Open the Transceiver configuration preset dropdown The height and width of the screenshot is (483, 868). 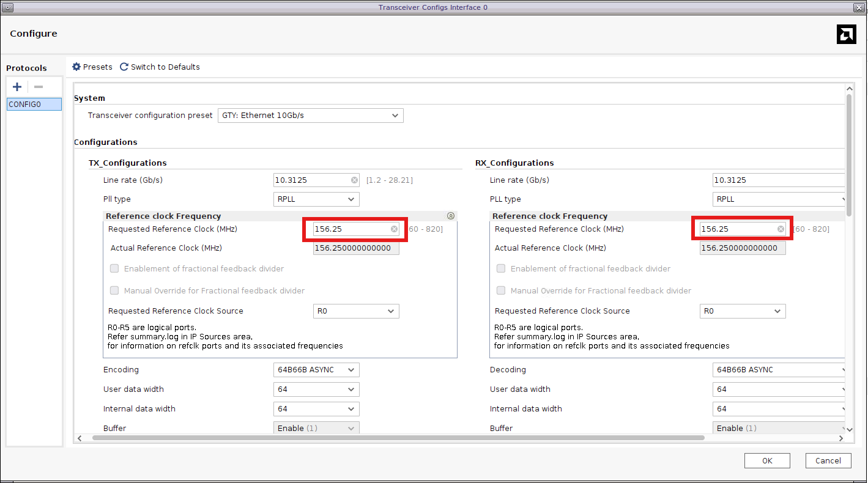pos(310,115)
